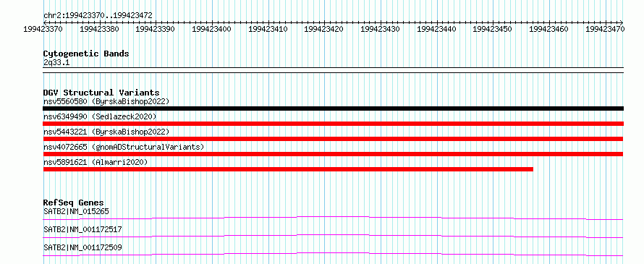Click the DGV Structural Variants track title

(101, 93)
